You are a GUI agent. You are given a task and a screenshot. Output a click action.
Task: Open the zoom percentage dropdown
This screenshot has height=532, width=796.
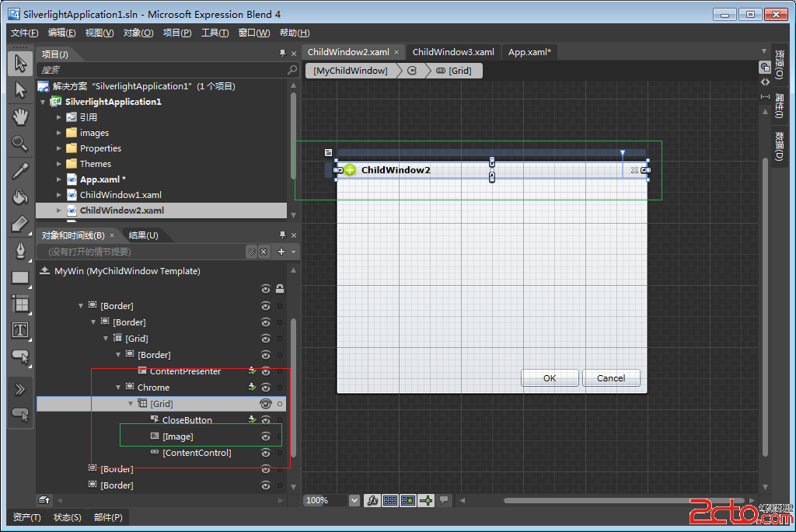(354, 501)
